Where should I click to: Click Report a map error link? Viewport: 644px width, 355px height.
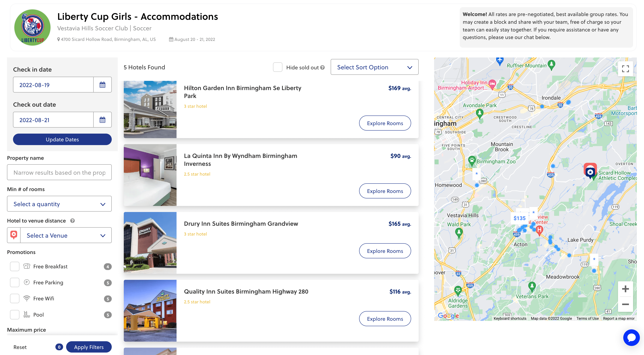619,318
